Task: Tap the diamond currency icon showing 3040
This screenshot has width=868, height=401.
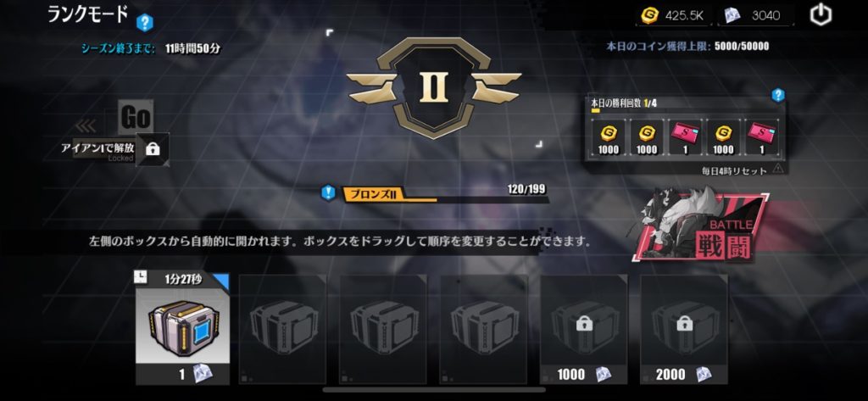Action: pyautogui.click(x=733, y=15)
